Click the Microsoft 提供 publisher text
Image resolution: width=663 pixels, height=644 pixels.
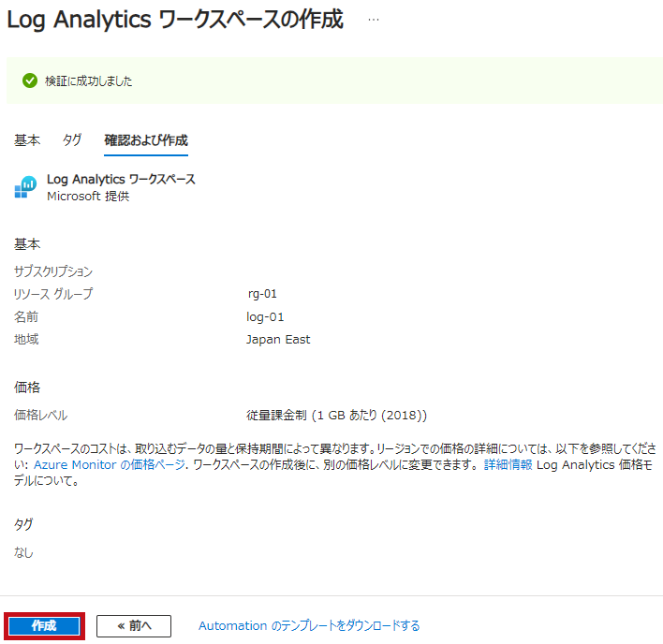88,196
